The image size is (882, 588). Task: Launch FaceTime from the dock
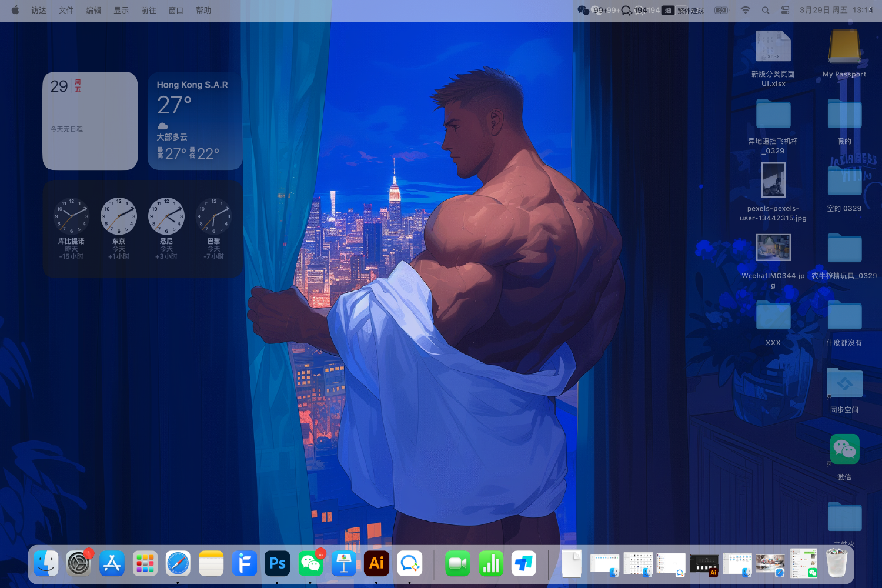(457, 563)
